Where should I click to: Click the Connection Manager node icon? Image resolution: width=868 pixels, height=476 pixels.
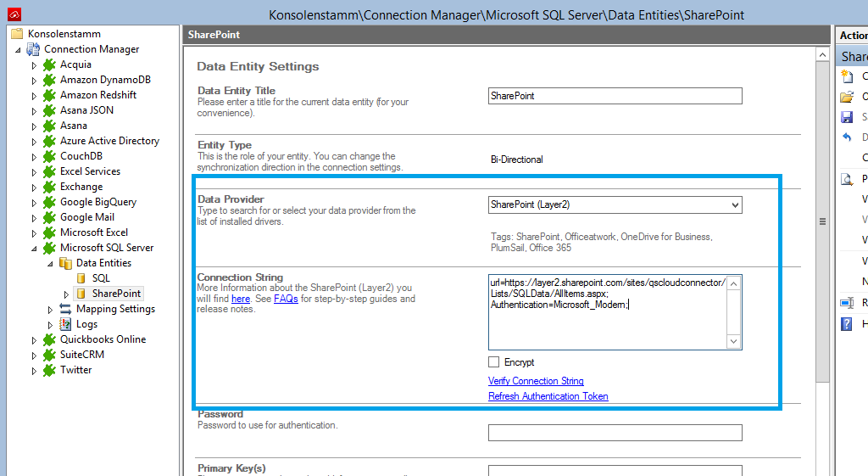[33, 49]
